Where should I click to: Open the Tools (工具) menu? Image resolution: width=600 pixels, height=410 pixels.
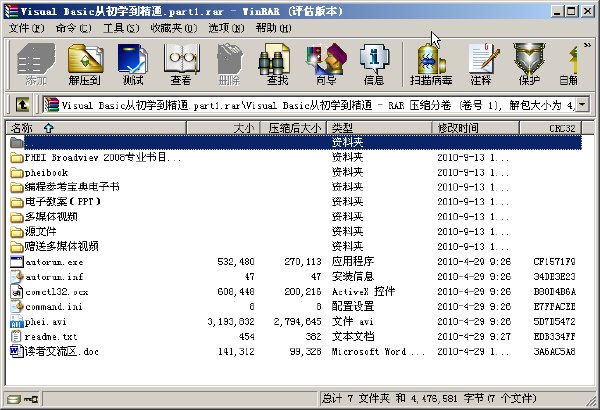pos(121,28)
